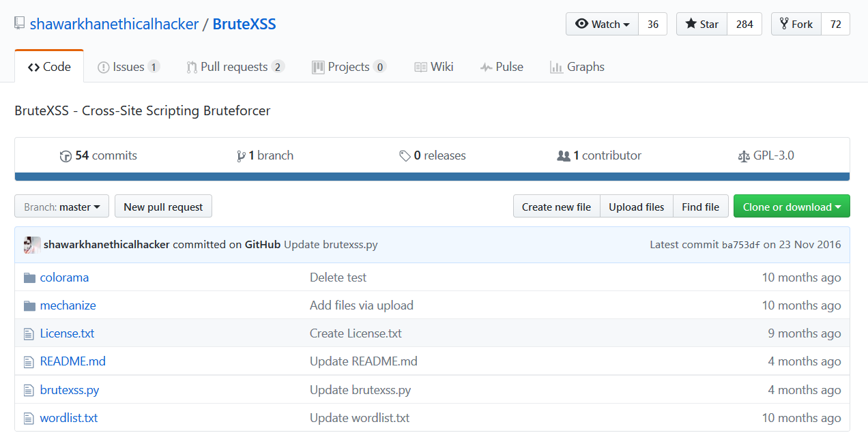Expand the Clone or download menu
868x435 pixels.
pyautogui.click(x=792, y=207)
